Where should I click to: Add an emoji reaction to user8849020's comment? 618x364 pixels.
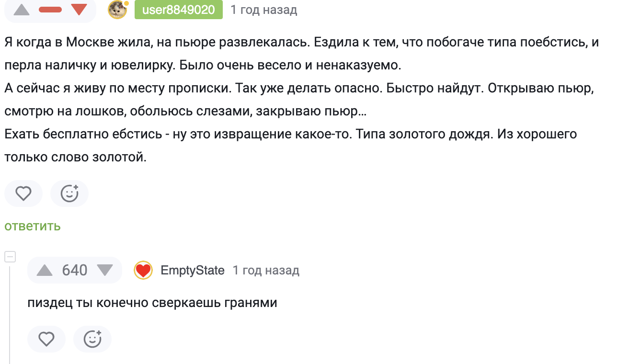(69, 193)
